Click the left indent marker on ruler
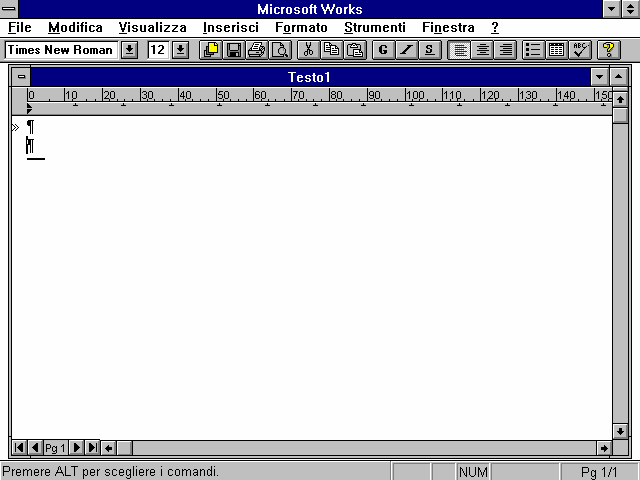Screen dimensions: 640x480 [29, 108]
